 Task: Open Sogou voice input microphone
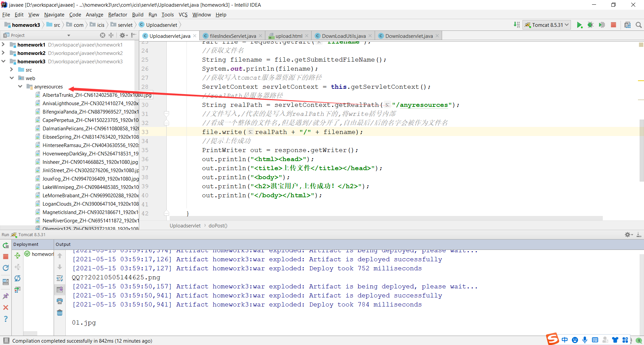pos(585,340)
